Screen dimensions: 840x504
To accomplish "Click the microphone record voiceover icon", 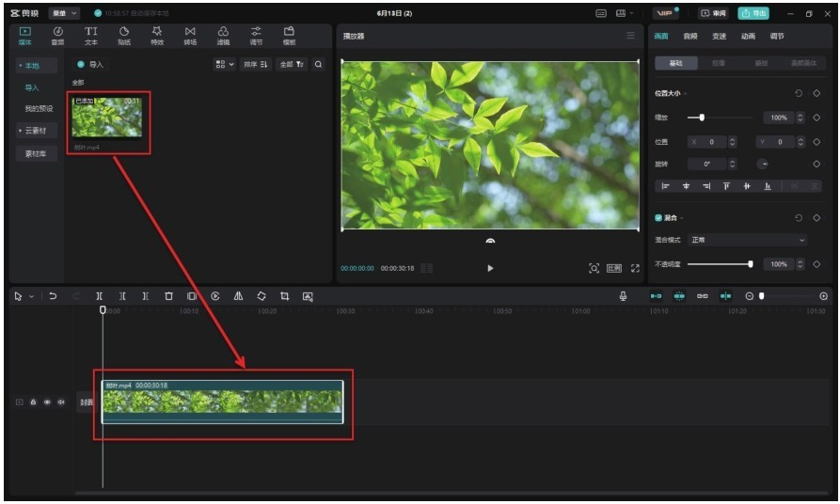I will coord(623,296).
